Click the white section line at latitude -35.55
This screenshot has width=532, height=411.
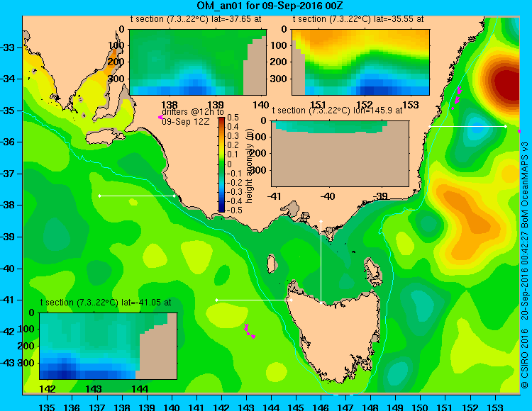[x=467, y=126]
